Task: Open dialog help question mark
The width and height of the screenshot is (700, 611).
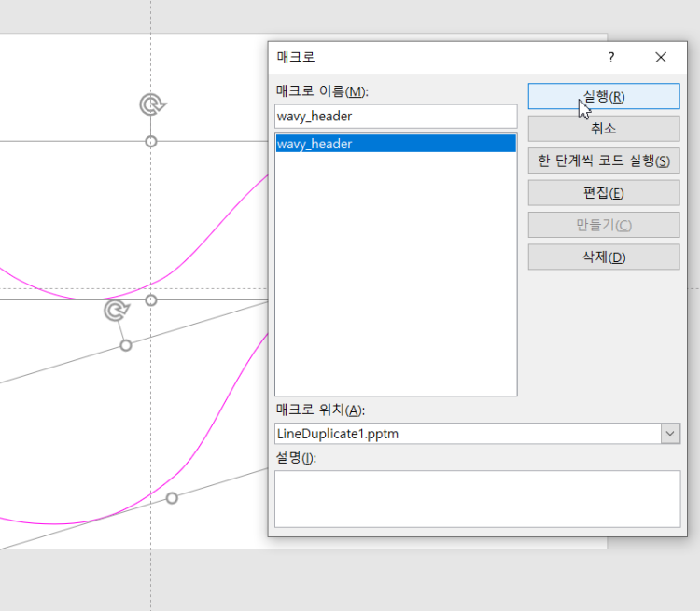Action: pos(611,58)
